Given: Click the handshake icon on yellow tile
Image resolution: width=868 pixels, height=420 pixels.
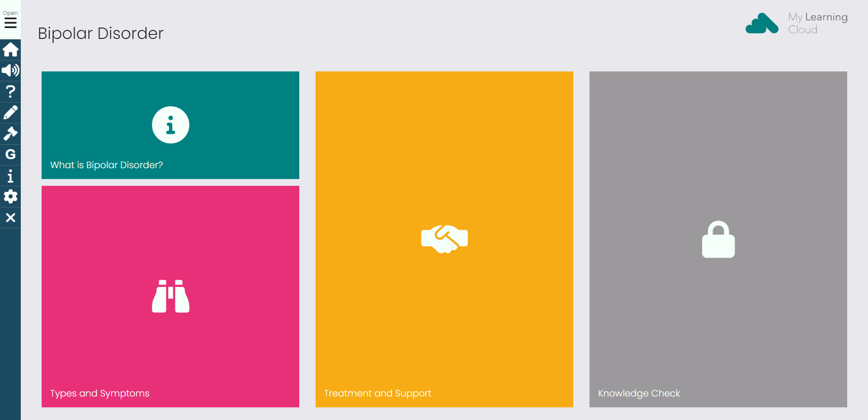Looking at the screenshot, I should [x=444, y=239].
